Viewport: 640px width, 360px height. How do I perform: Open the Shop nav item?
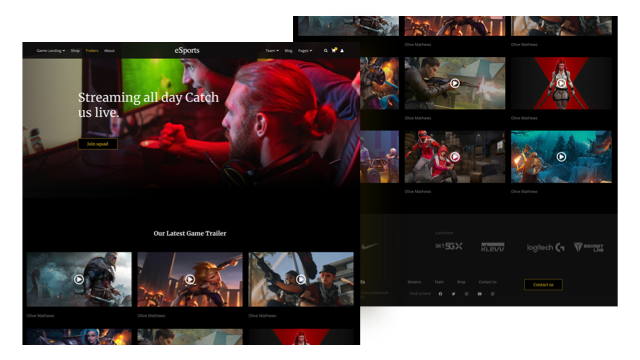click(x=75, y=51)
